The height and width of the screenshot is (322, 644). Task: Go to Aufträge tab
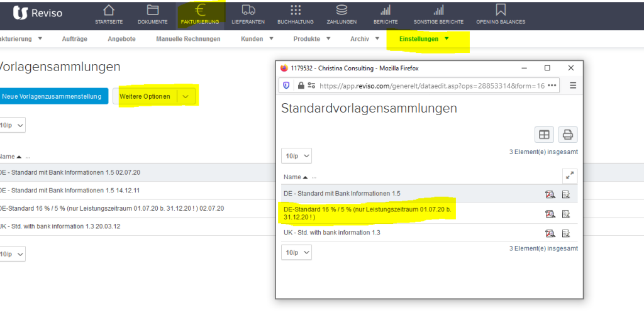coord(75,39)
